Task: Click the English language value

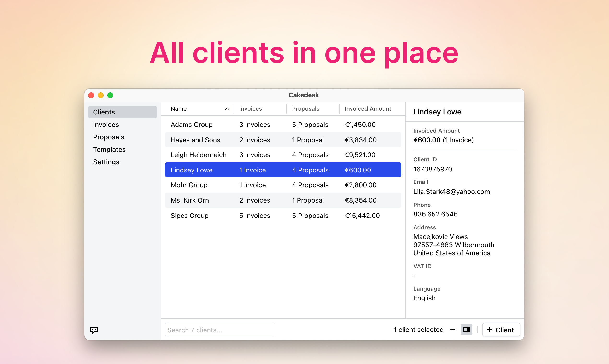Action: pyautogui.click(x=424, y=298)
